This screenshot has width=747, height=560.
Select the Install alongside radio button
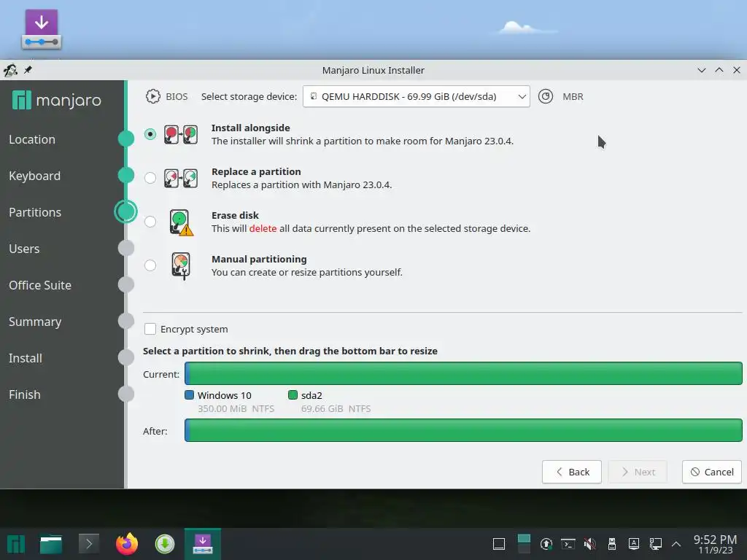[x=150, y=134]
